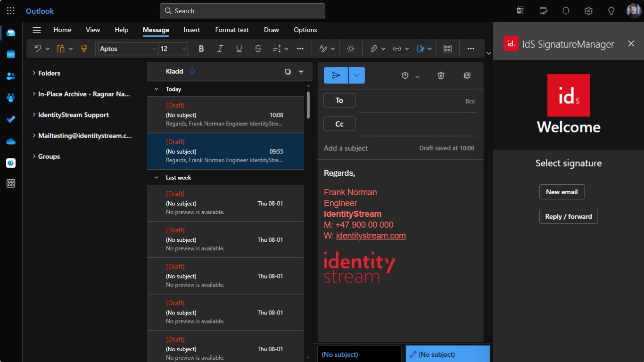Choose the Reply / forward signature button
The width and height of the screenshot is (644, 362).
[x=569, y=216]
